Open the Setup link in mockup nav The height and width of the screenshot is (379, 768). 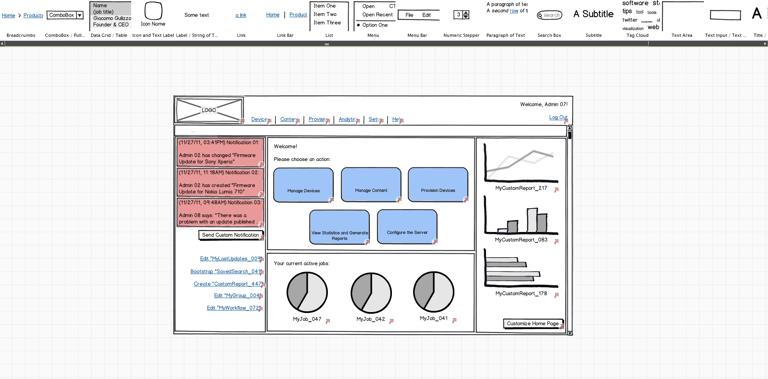375,119
